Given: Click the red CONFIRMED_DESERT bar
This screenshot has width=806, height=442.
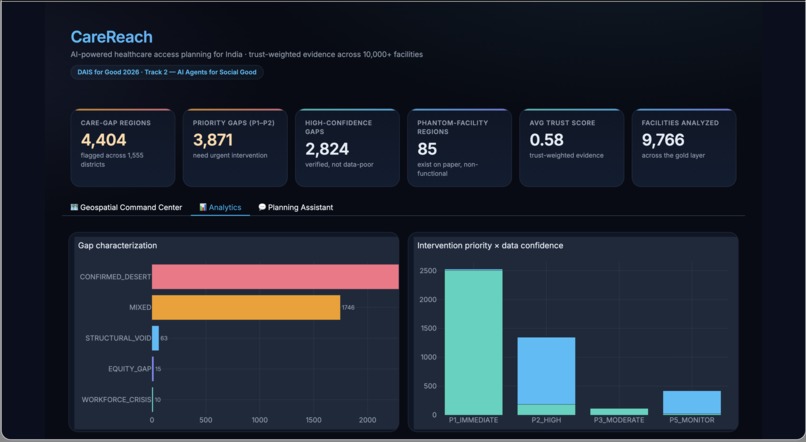Looking at the screenshot, I should 275,277.
